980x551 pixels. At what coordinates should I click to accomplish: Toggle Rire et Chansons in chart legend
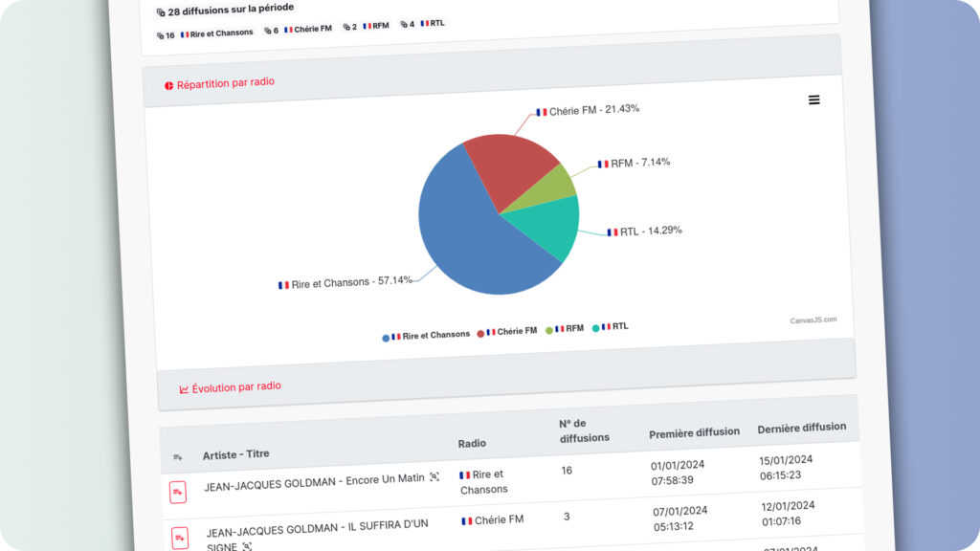click(426, 336)
